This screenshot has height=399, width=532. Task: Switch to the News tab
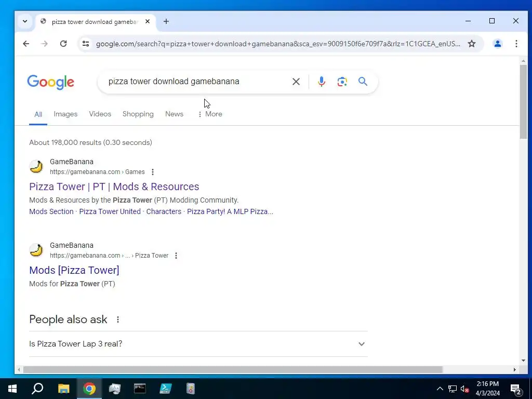(x=174, y=114)
